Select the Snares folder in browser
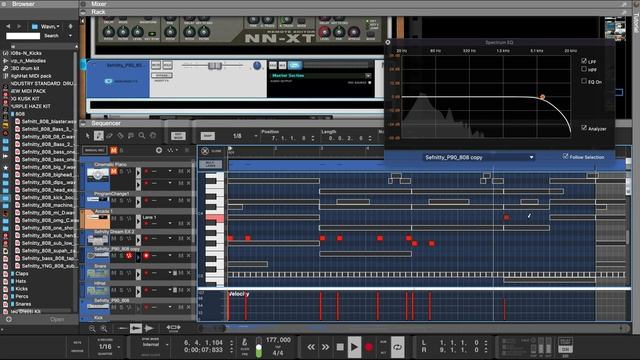640x360 pixels. 23,304
